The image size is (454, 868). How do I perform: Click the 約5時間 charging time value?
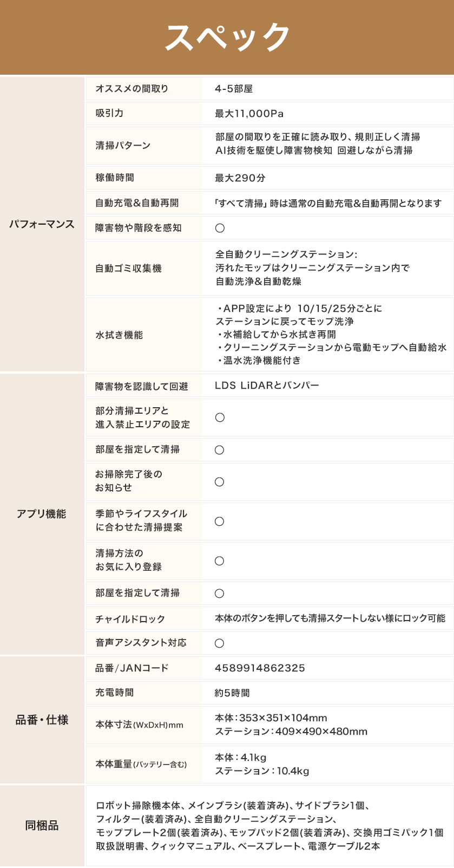[232, 693]
